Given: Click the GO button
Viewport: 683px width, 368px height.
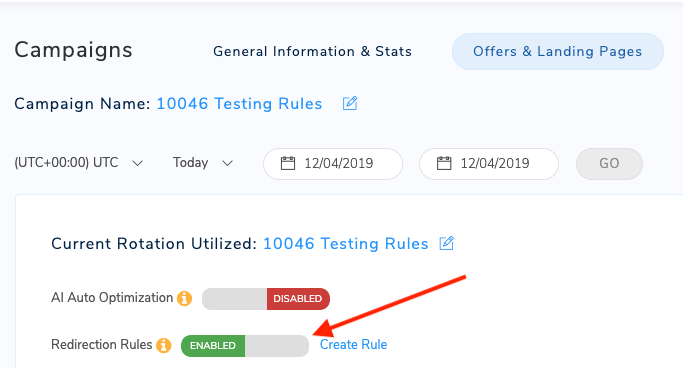Looking at the screenshot, I should pos(609,164).
